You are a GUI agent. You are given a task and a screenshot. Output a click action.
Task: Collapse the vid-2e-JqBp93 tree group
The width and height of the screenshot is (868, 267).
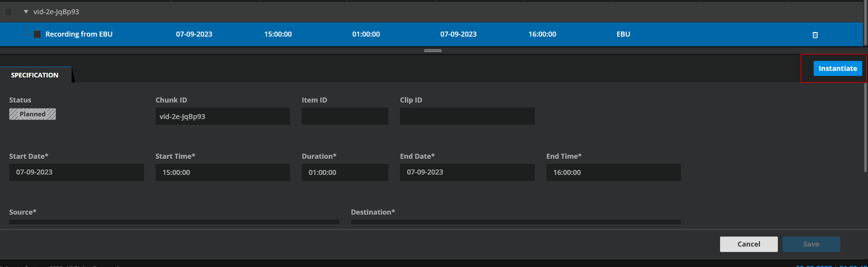tap(26, 12)
